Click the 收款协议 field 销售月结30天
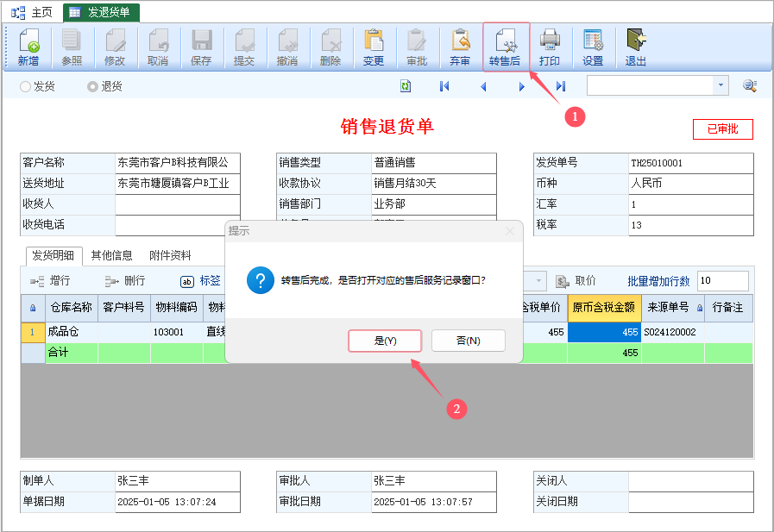 click(x=434, y=184)
